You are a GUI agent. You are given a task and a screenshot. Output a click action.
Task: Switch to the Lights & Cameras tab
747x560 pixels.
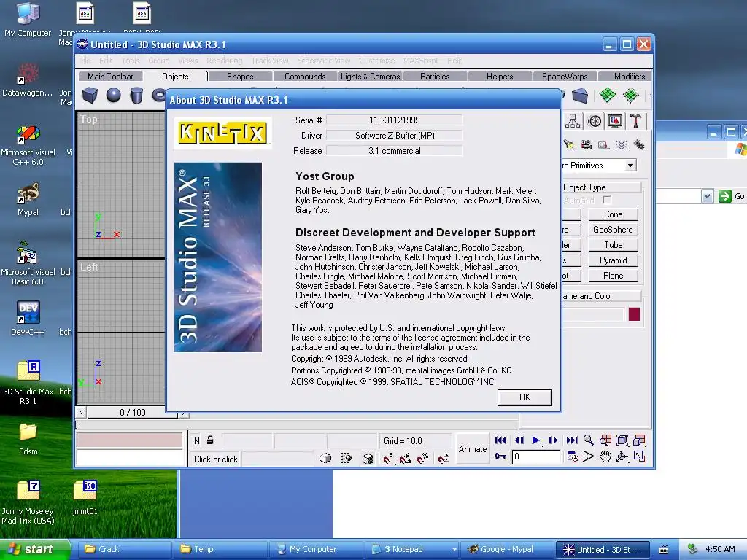click(370, 76)
